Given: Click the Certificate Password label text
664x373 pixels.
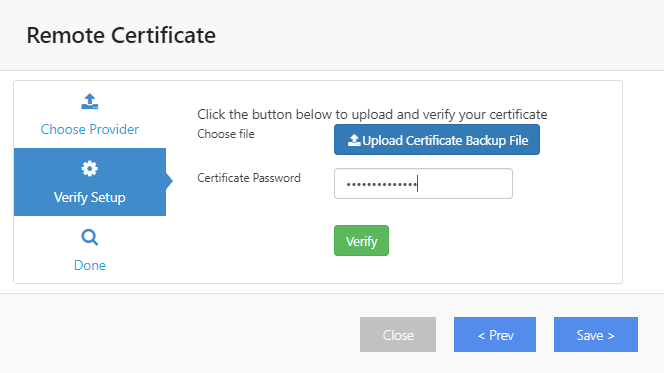Looking at the screenshot, I should 249,178.
